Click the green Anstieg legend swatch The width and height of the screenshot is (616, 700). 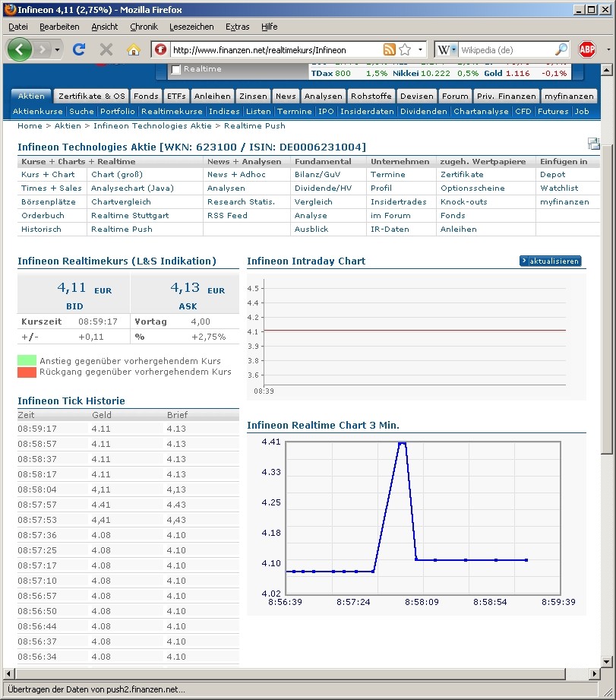27,360
